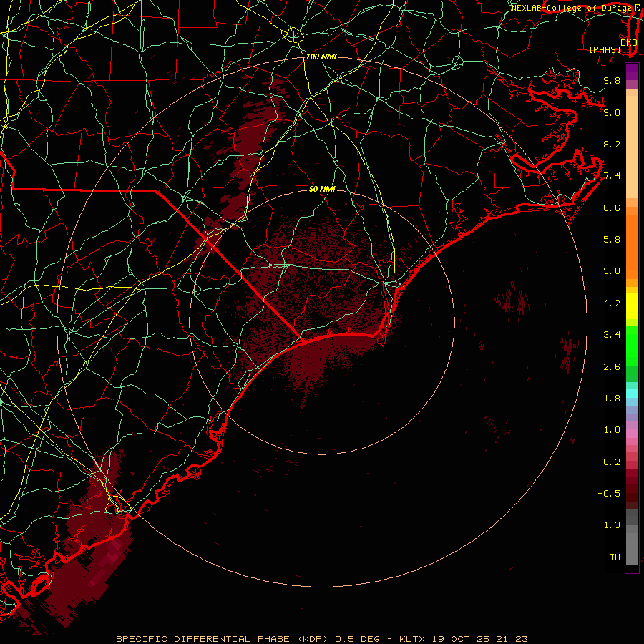Click the 0.2 legend value
The image size is (644, 644).
[x=612, y=462]
